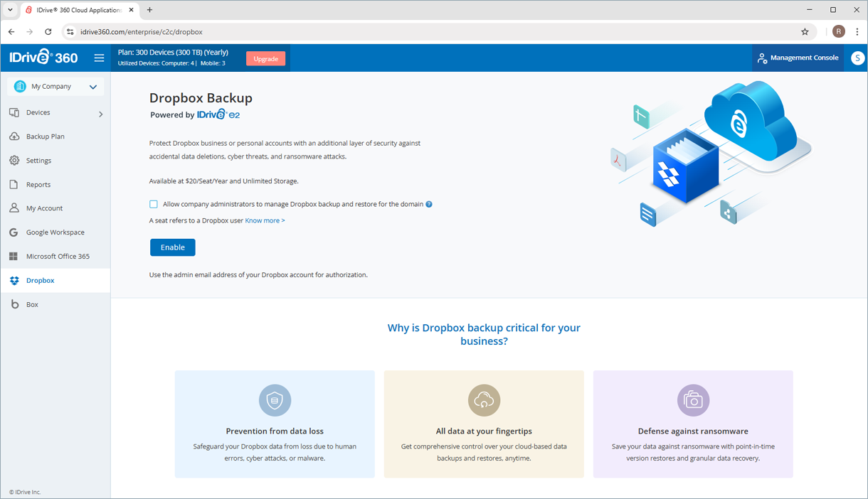Select Microsoft Office 365 in sidebar
Image resolution: width=868 pixels, height=499 pixels.
pyautogui.click(x=58, y=257)
